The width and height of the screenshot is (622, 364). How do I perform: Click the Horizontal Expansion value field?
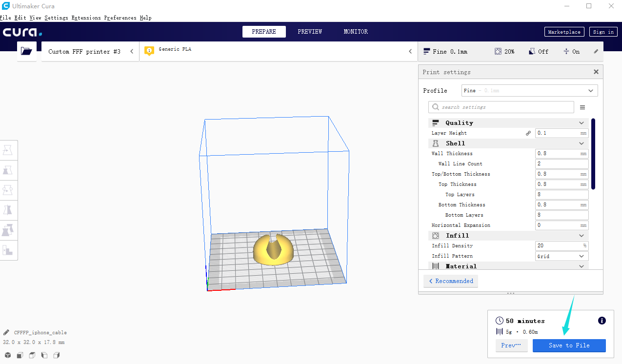click(x=562, y=225)
